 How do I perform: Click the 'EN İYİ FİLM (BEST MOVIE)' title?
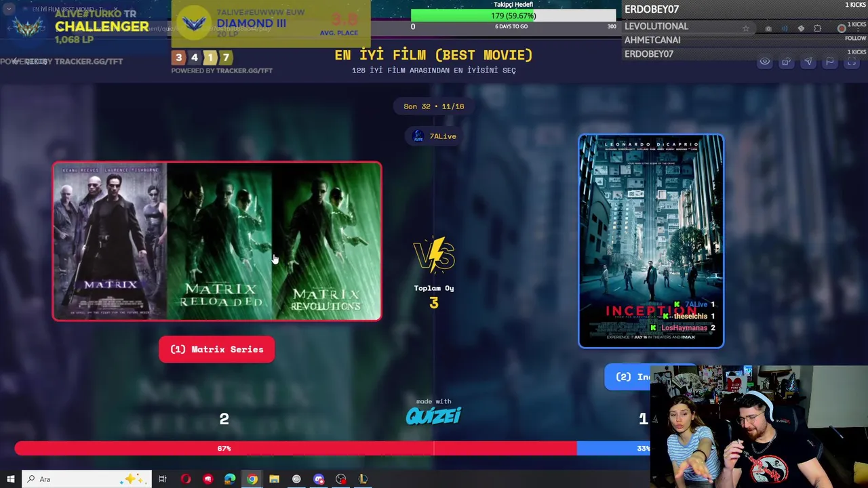tap(433, 55)
